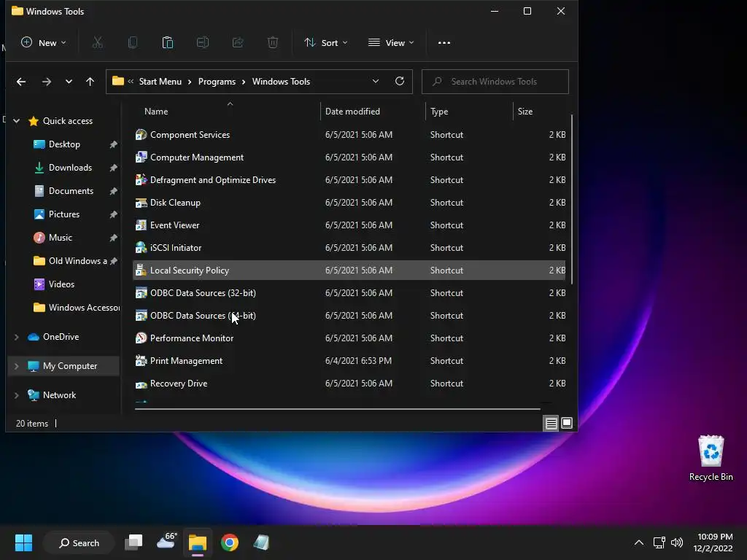Click the Paste clipboard icon
747x560 pixels.
(x=168, y=42)
